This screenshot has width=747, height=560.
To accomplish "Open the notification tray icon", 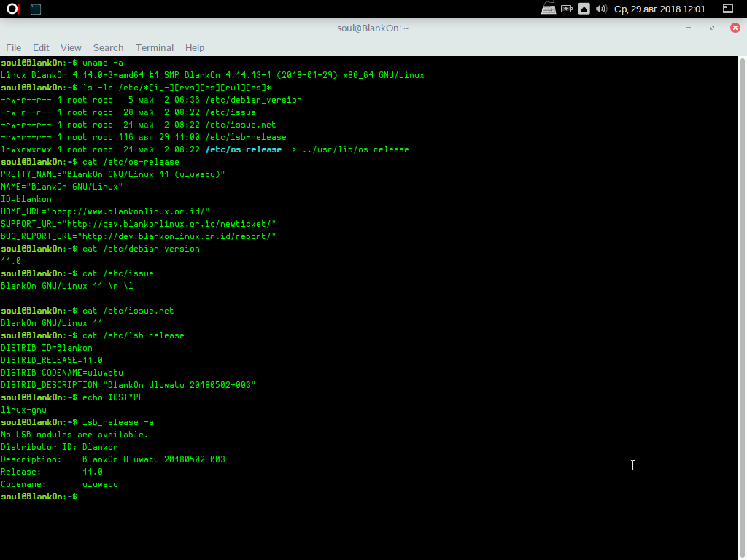I will 584,9.
